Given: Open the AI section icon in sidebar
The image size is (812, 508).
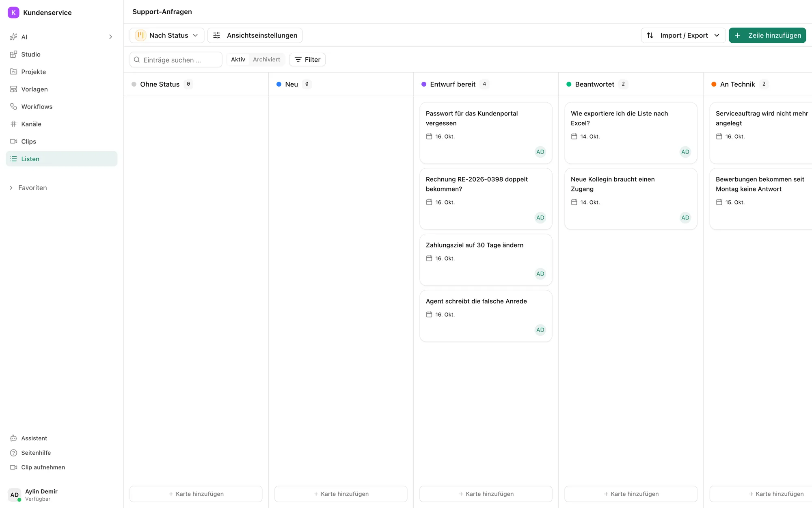Looking at the screenshot, I should coord(13,37).
